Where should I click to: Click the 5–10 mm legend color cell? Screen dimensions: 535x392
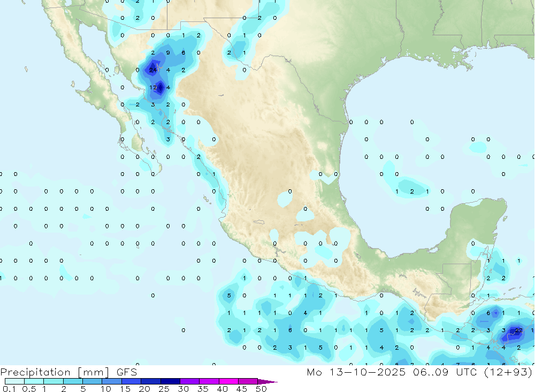[x=92, y=381]
